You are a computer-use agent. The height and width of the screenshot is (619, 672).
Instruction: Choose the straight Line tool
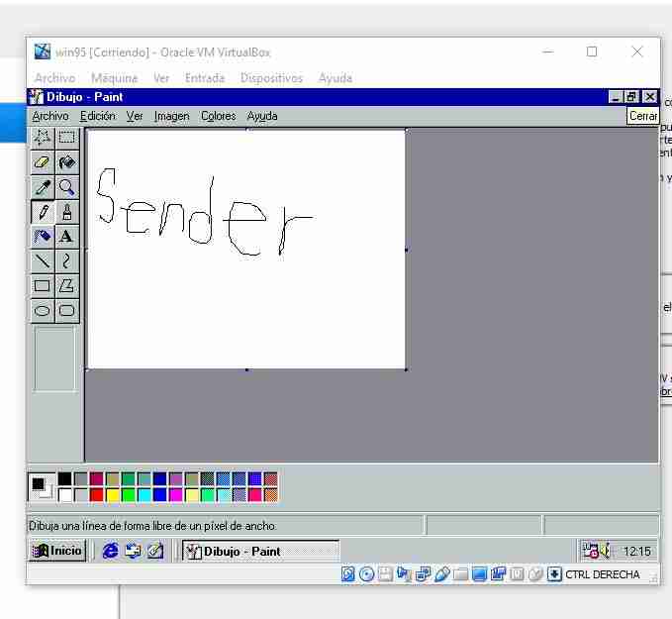coord(43,261)
